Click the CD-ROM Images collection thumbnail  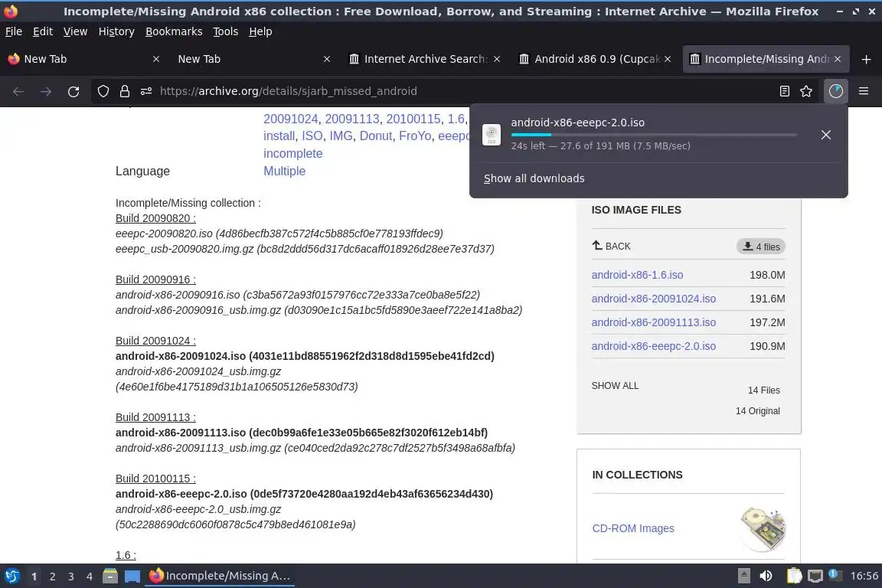[763, 528]
